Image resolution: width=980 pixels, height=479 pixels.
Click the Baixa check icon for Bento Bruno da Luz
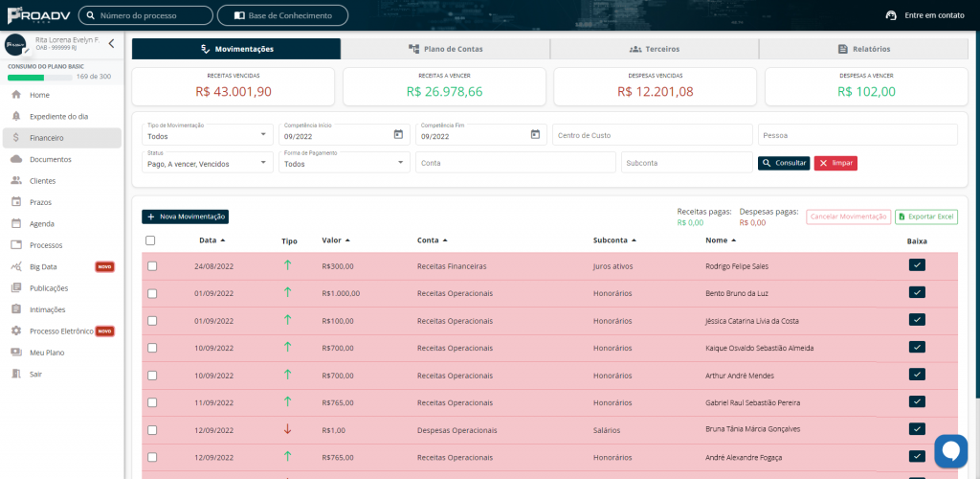pyautogui.click(x=917, y=292)
